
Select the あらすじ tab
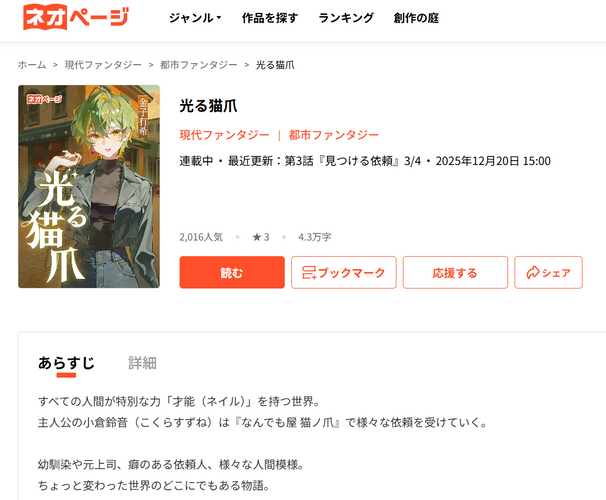[x=66, y=363]
